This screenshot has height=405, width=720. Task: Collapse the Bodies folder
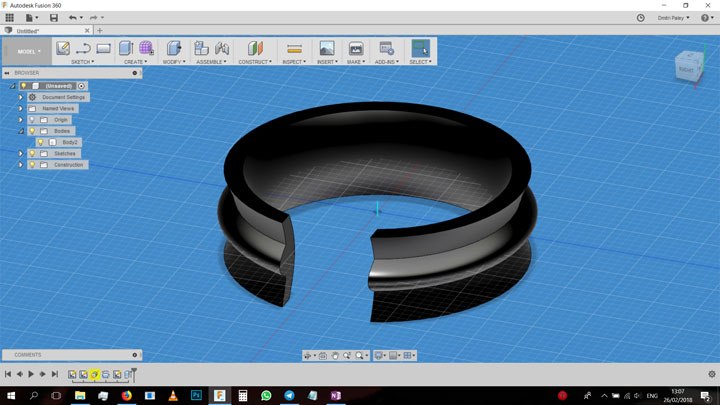[21, 131]
